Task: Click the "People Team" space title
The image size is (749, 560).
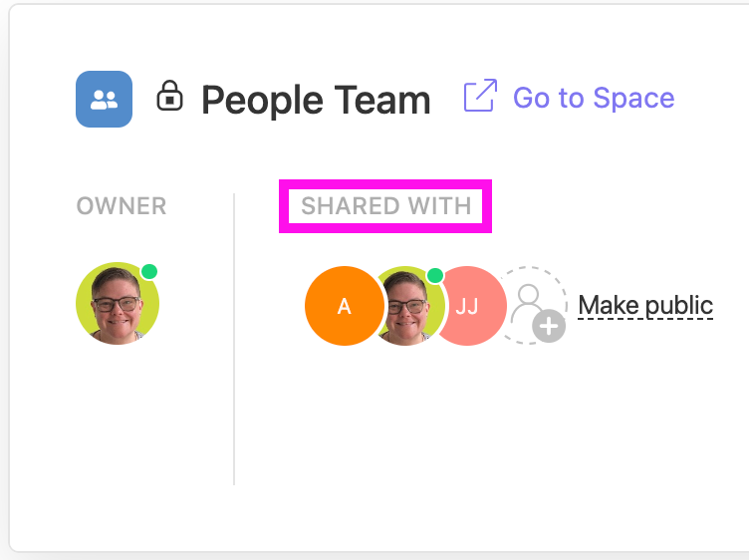Action: coord(316,100)
